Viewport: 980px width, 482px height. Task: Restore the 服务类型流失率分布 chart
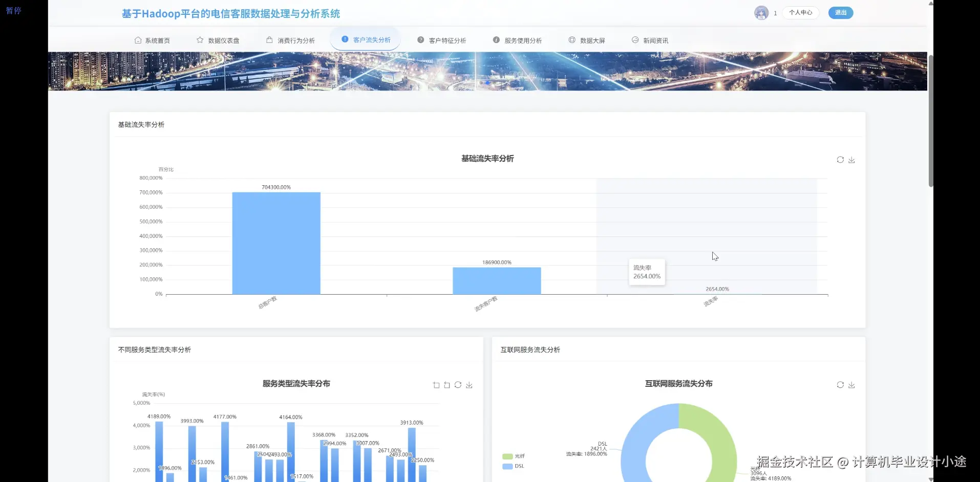tap(458, 385)
